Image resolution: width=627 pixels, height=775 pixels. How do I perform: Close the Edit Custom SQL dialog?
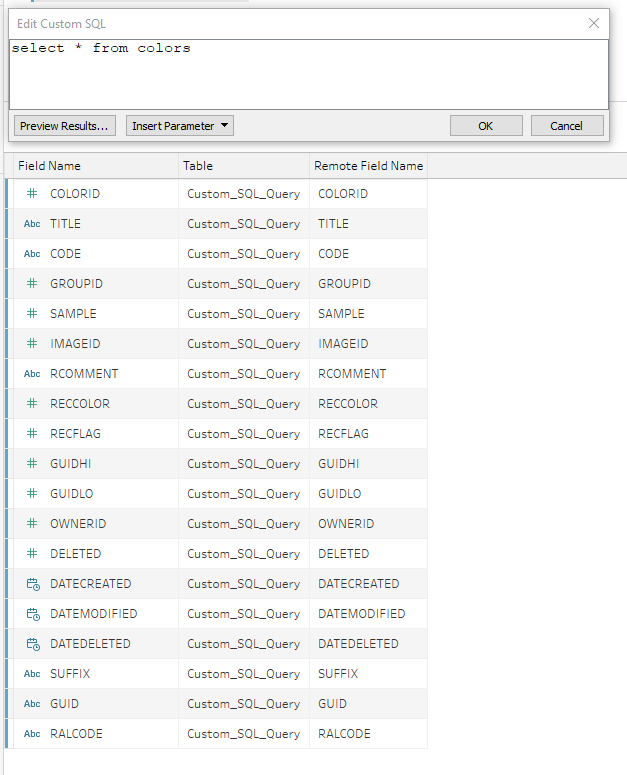(594, 23)
